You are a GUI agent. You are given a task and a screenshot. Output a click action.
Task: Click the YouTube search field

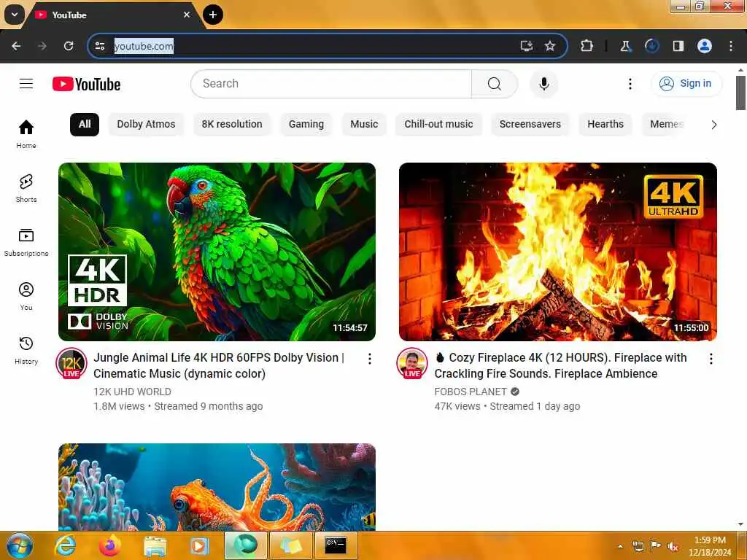pos(331,84)
